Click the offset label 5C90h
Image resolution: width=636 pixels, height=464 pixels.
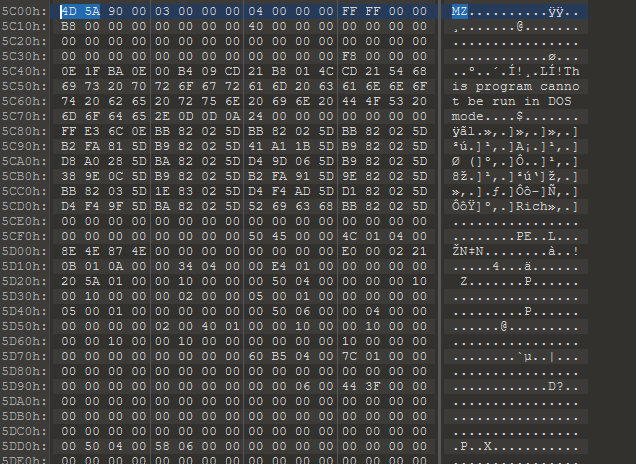click(24, 146)
